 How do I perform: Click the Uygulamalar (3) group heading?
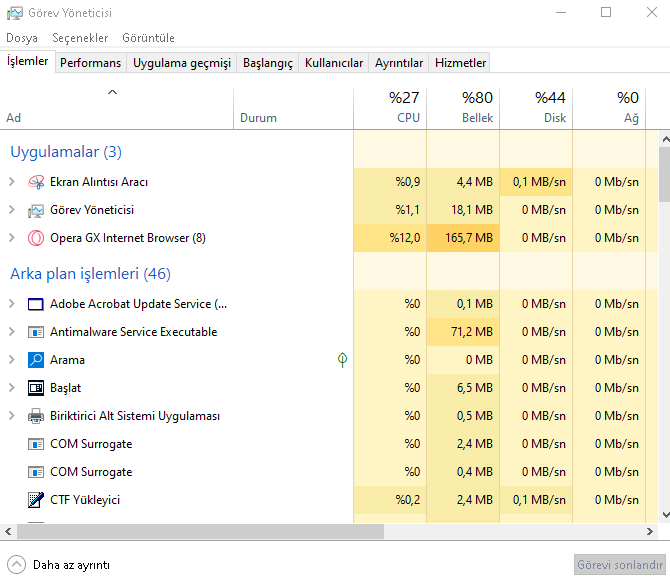(x=66, y=152)
